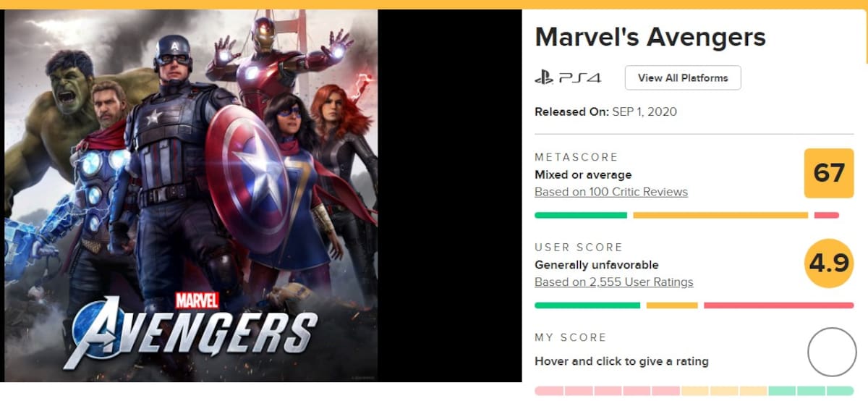This screenshot has width=868, height=401.
Task: Select the red negative critic reviews bar
Action: click(827, 215)
